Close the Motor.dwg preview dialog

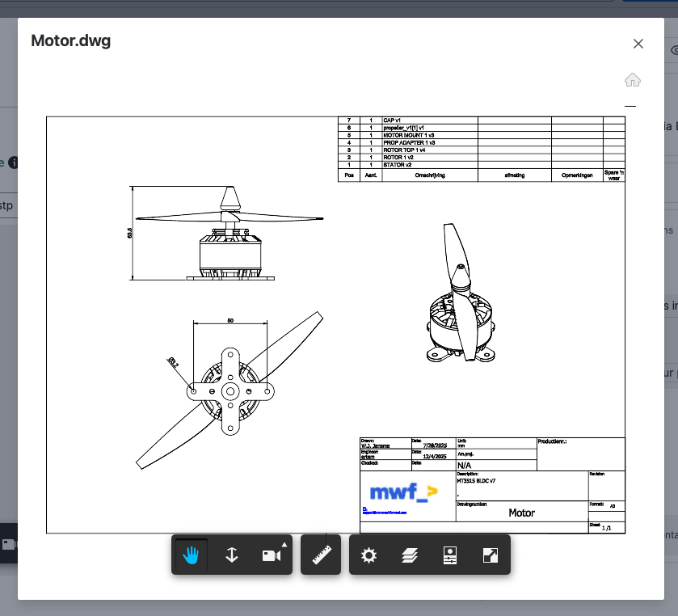coord(638,44)
